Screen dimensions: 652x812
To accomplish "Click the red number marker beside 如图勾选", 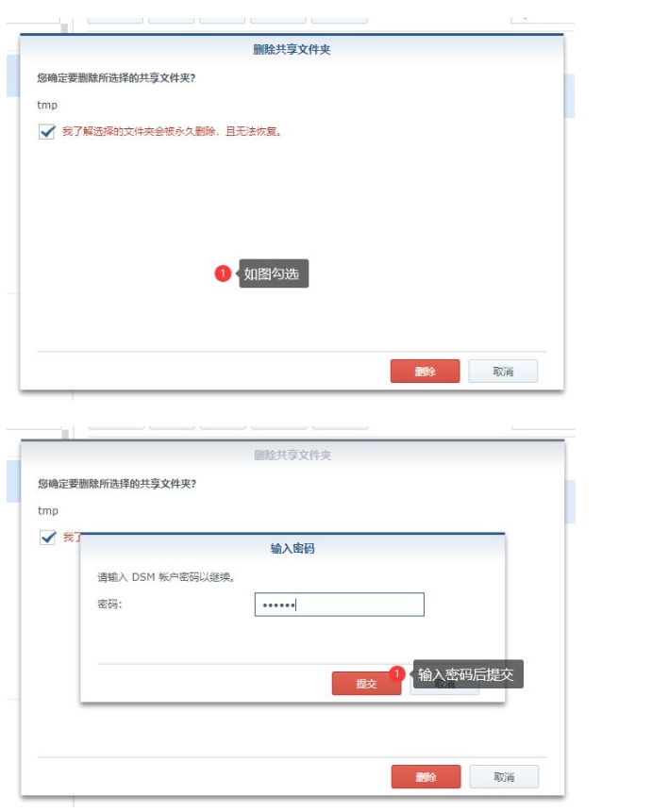I will pyautogui.click(x=223, y=273).
